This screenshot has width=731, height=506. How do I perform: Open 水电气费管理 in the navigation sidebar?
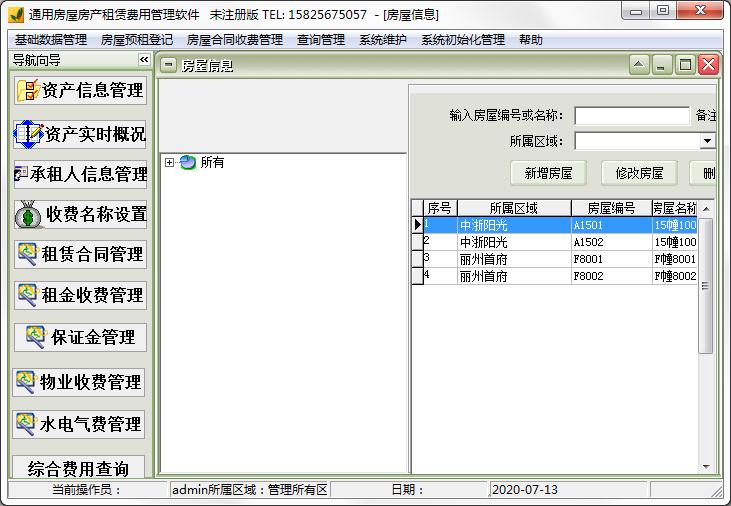[80, 424]
